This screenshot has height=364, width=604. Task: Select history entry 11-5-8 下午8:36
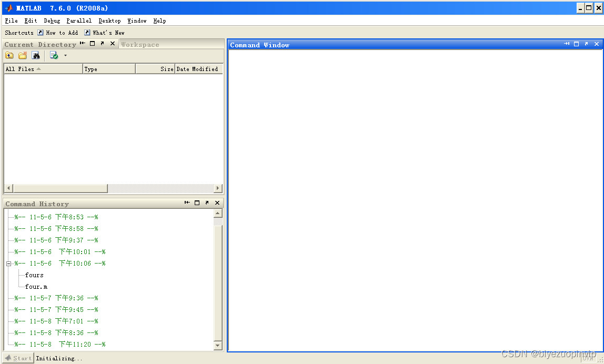56,333
